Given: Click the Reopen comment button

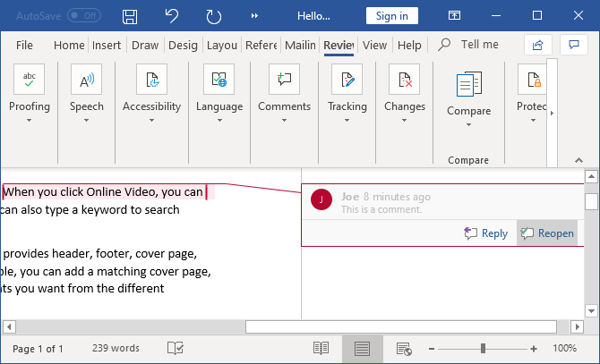Looking at the screenshot, I should coord(546,233).
